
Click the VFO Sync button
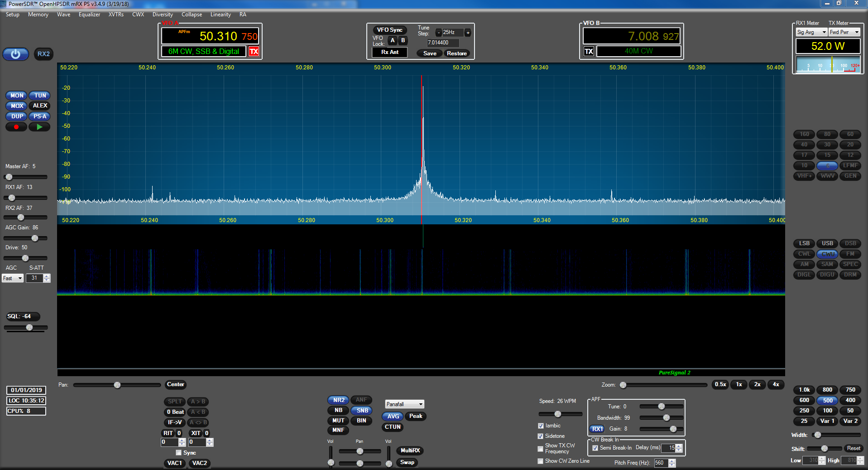pyautogui.click(x=389, y=30)
